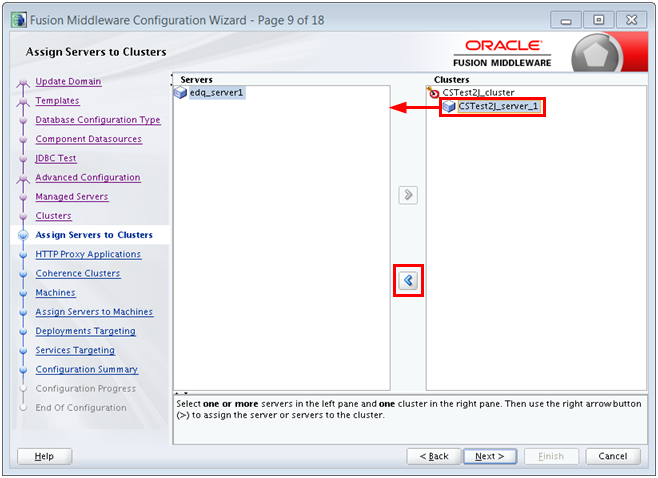
Task: Click the CSTest2J_cluster cluster icon
Action: 433,92
